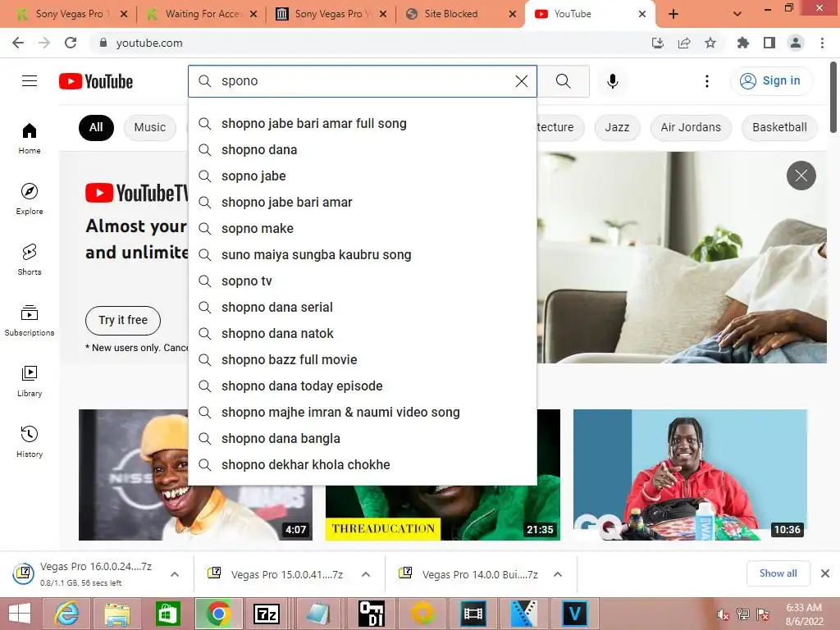The width and height of the screenshot is (840, 630).
Task: Dismiss the YouTube TV banner with its X
Action: point(801,176)
